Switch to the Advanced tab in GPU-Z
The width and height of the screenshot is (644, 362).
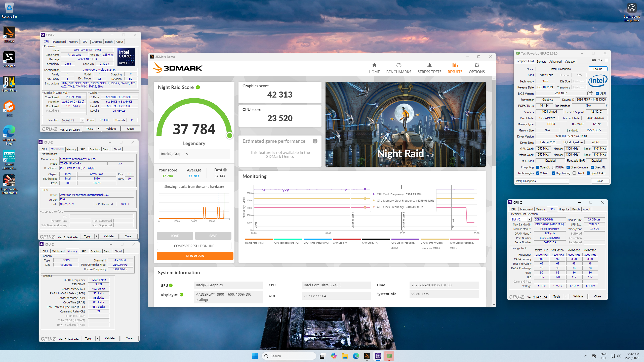[555, 61]
